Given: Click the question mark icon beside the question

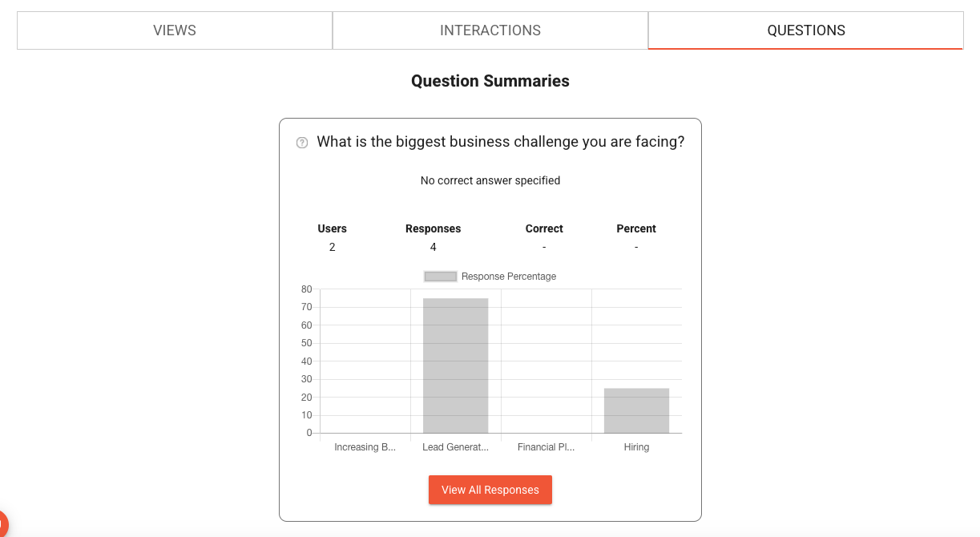Looking at the screenshot, I should (302, 143).
